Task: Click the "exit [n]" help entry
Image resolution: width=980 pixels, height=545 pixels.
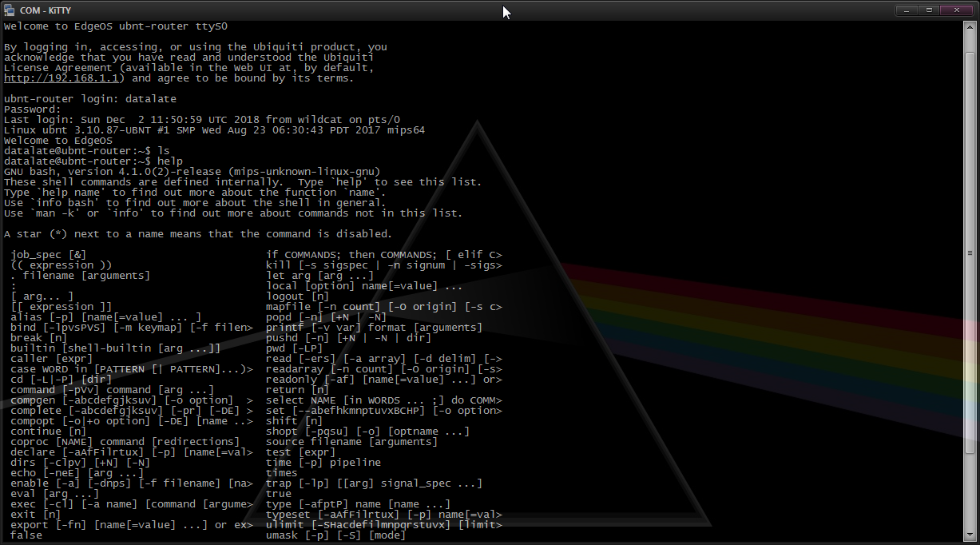Action: coord(36,515)
